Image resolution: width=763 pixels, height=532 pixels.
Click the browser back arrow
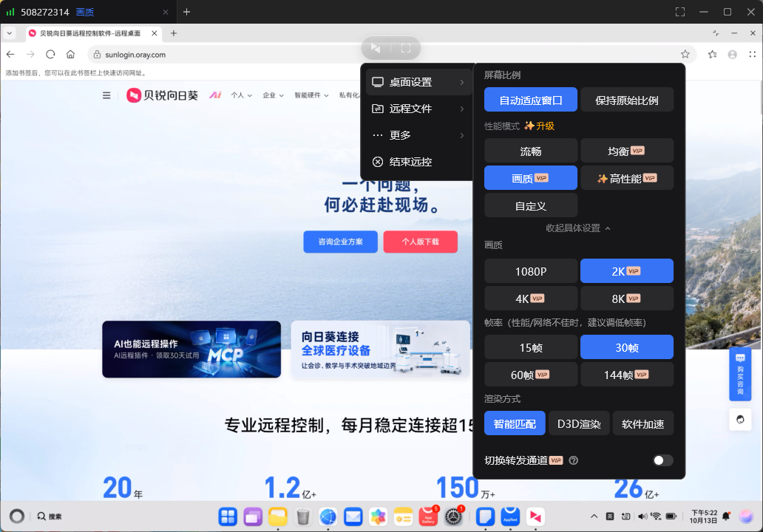tap(10, 55)
